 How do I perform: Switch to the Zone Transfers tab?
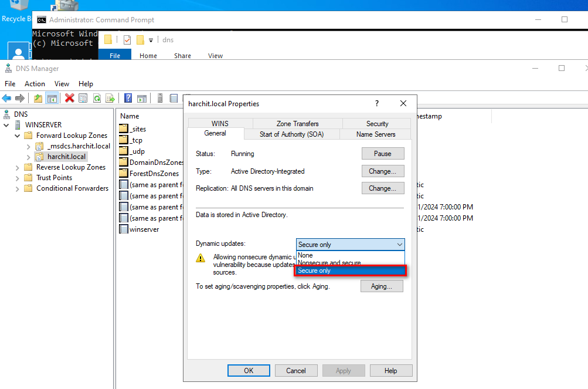[297, 124]
